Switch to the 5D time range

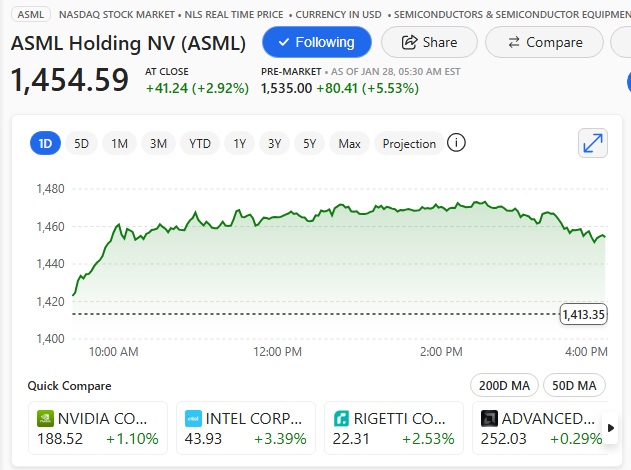[82, 143]
